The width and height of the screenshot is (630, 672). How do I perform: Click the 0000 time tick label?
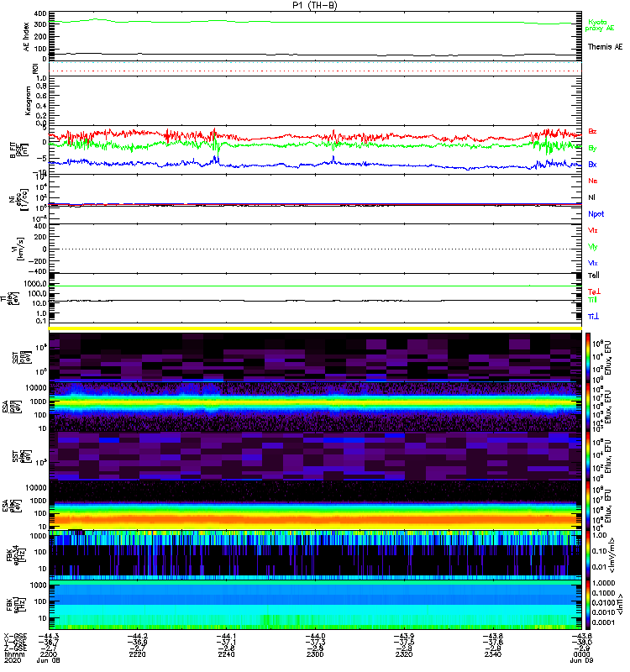581,654
